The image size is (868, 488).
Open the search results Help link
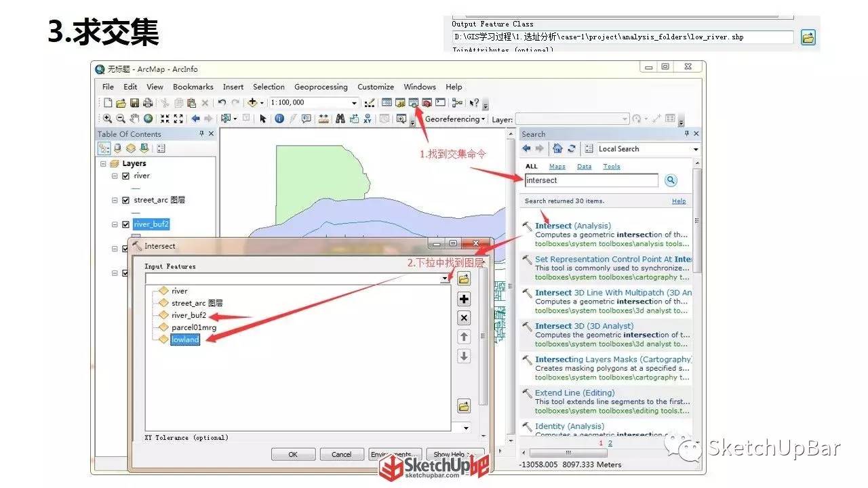[x=679, y=201]
